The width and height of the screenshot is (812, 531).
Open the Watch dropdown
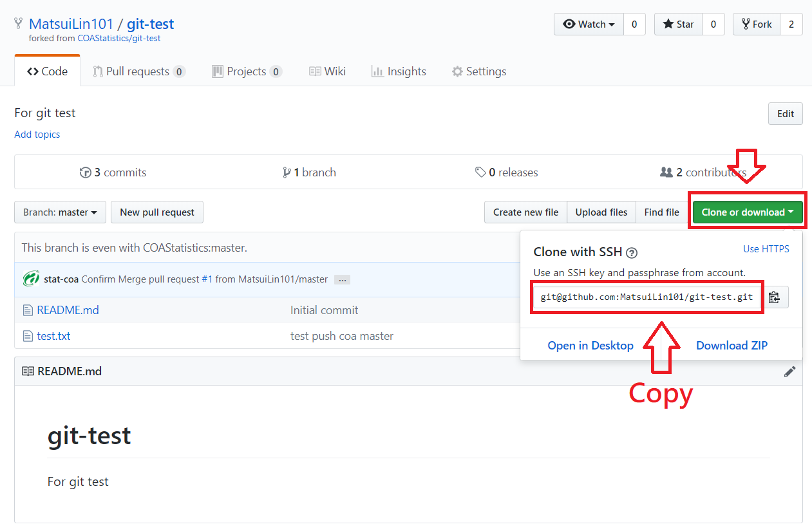point(589,24)
